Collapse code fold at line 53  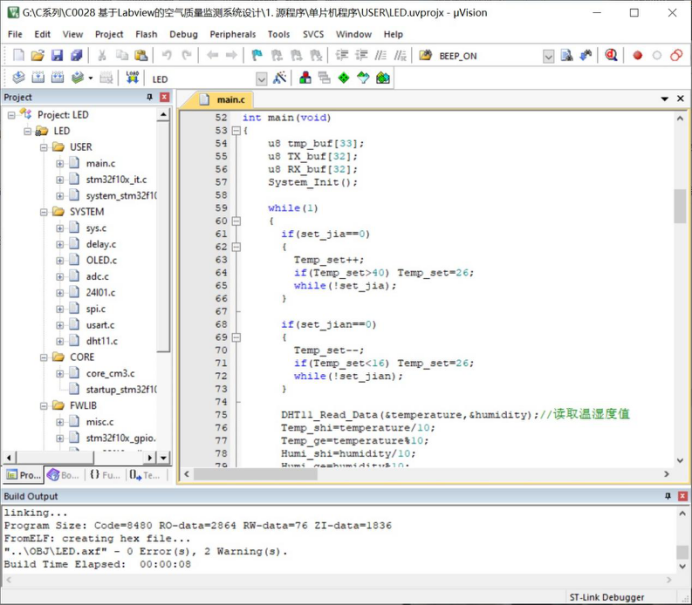click(x=236, y=131)
